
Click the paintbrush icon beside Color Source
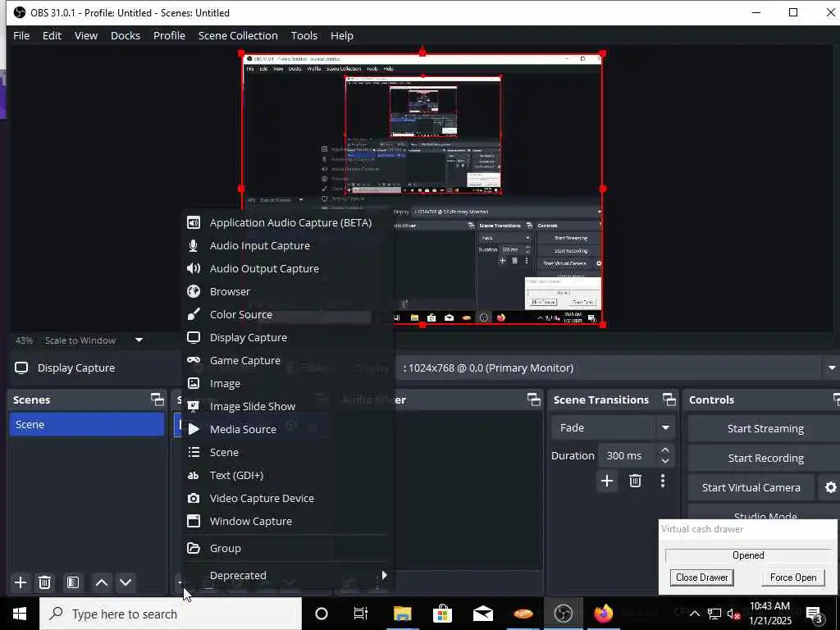tap(194, 314)
